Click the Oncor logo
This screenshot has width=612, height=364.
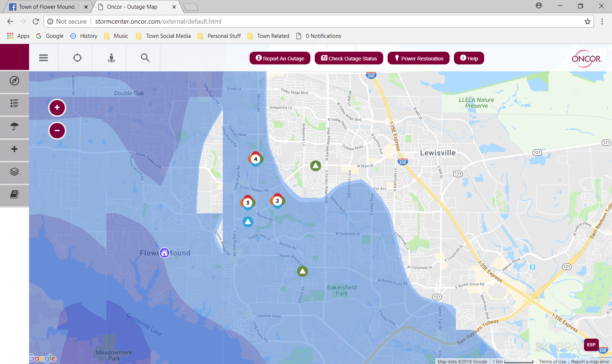tap(586, 59)
